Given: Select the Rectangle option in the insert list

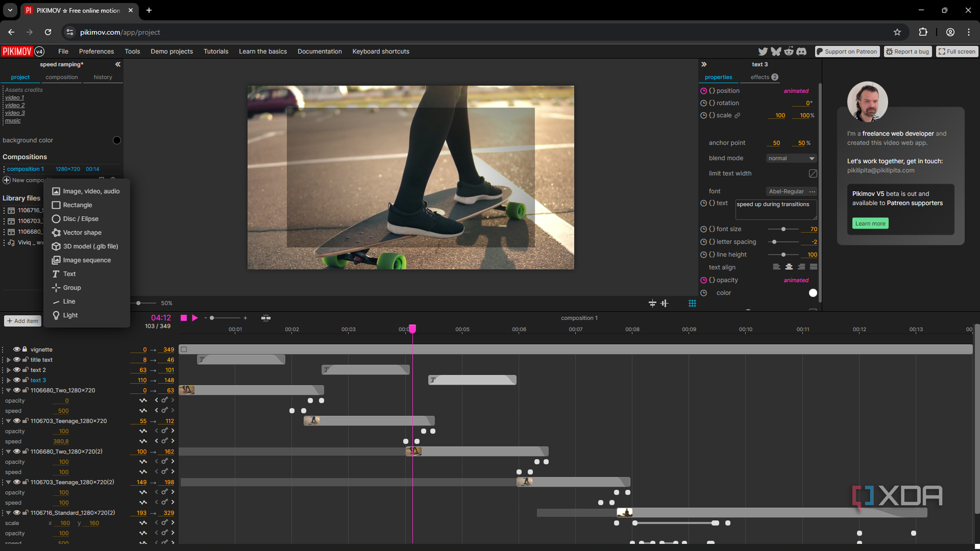Looking at the screenshot, I should 77,205.
